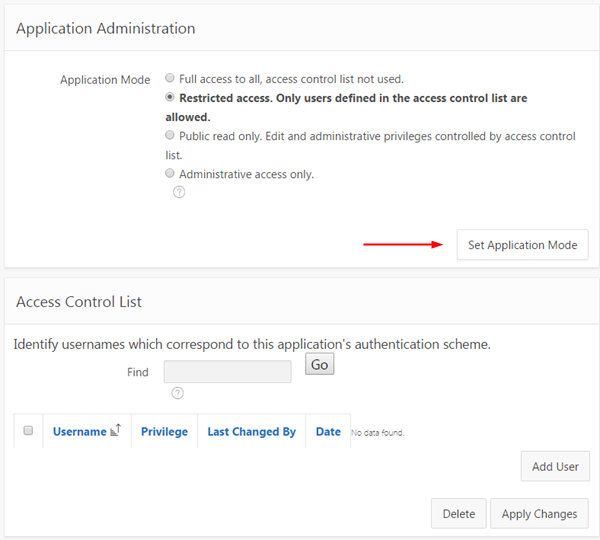Click the Application Administration region title
Viewport: 600px width, 540px height.
(x=105, y=28)
